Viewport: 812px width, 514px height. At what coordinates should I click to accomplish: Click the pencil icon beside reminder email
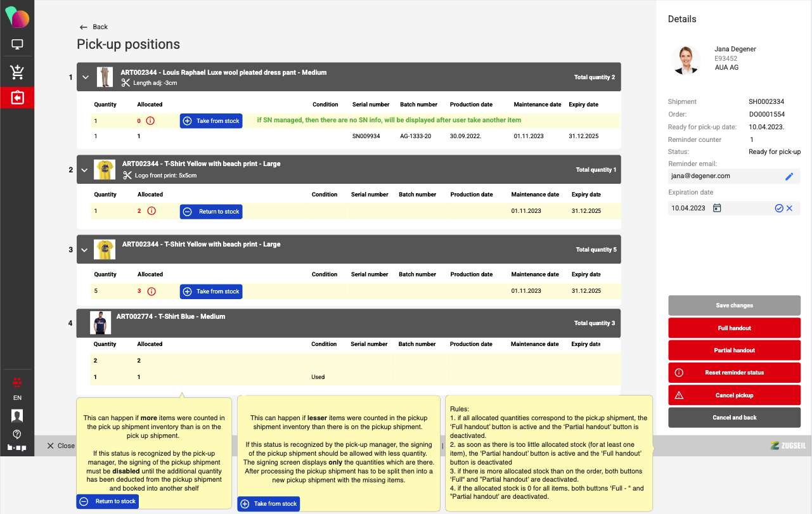point(789,176)
